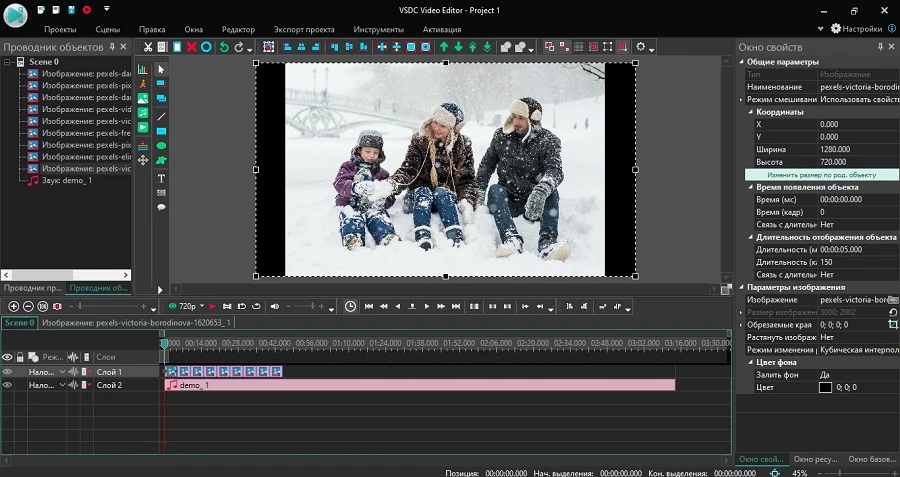Open the 720p preview quality dropdown
900x477 pixels.
pyautogui.click(x=201, y=307)
